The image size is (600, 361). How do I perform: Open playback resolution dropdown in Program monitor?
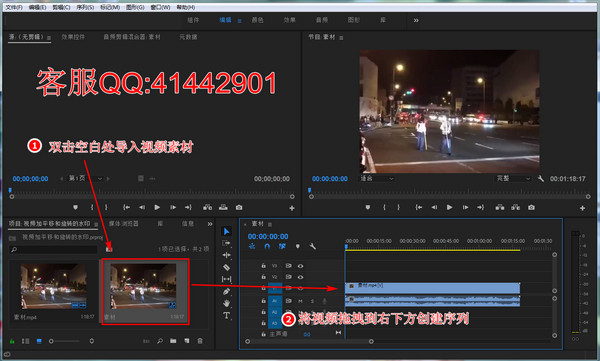[513, 179]
